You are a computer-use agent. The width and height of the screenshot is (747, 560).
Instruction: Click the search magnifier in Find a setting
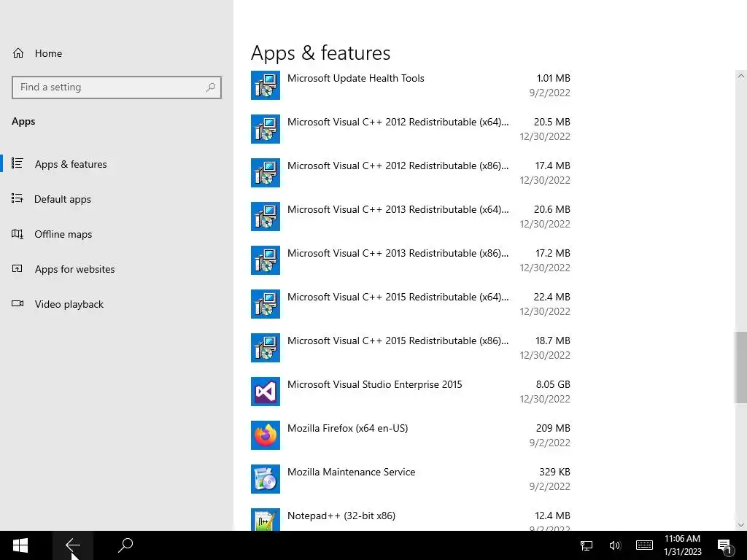tap(211, 87)
